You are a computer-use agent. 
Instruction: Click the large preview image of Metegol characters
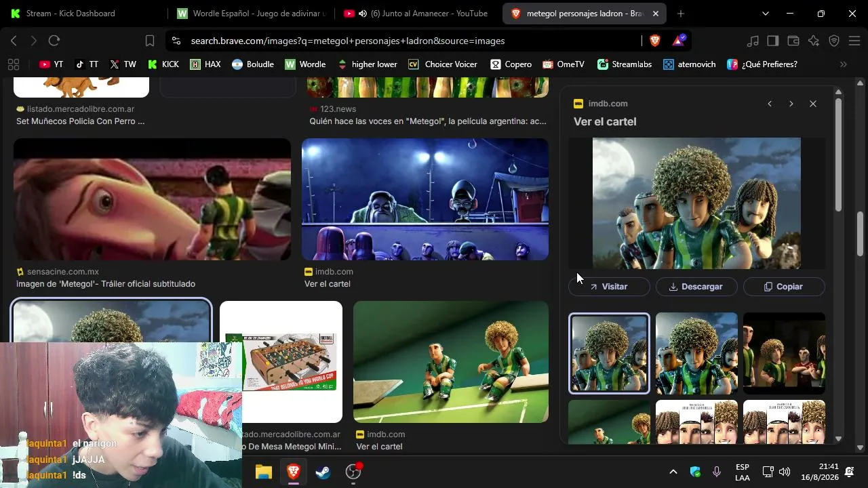click(696, 203)
